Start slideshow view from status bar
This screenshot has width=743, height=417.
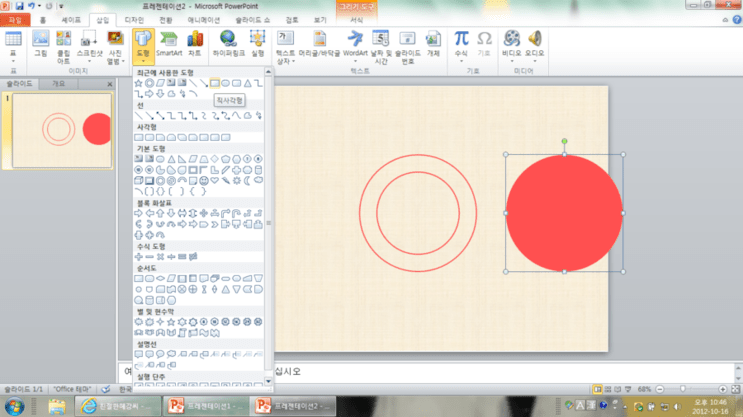(x=628, y=389)
